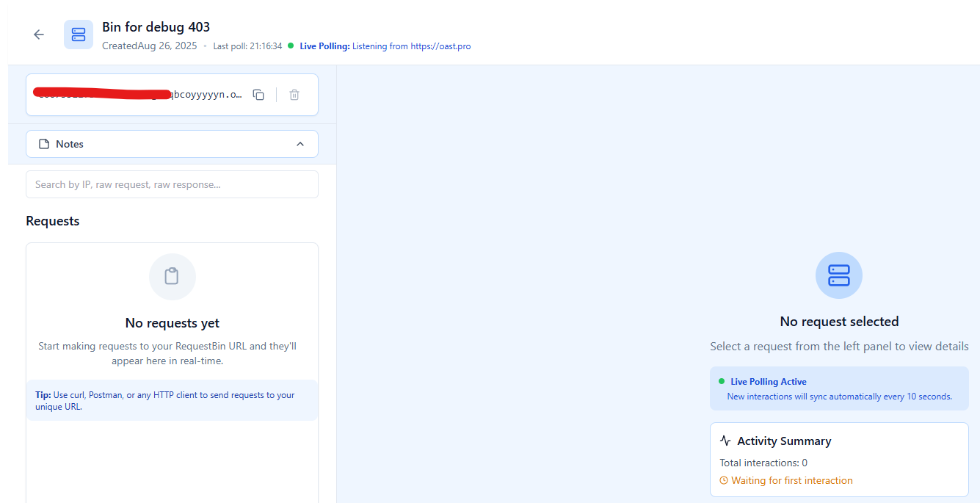Click the clipboard icon above No requests yet
The width and height of the screenshot is (980, 503).
(x=172, y=277)
